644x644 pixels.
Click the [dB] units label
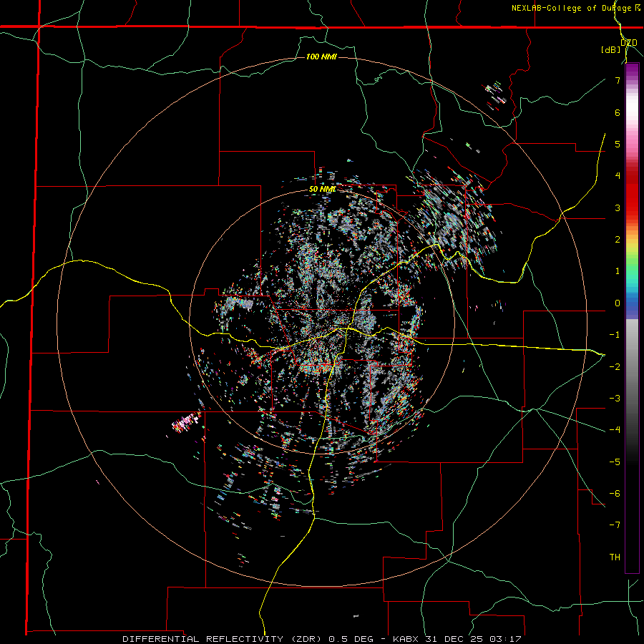611,49
